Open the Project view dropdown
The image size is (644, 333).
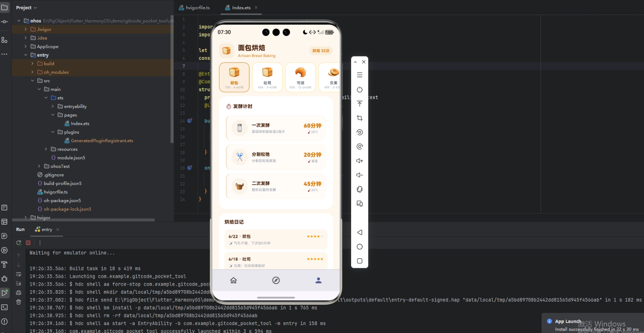pos(26,8)
